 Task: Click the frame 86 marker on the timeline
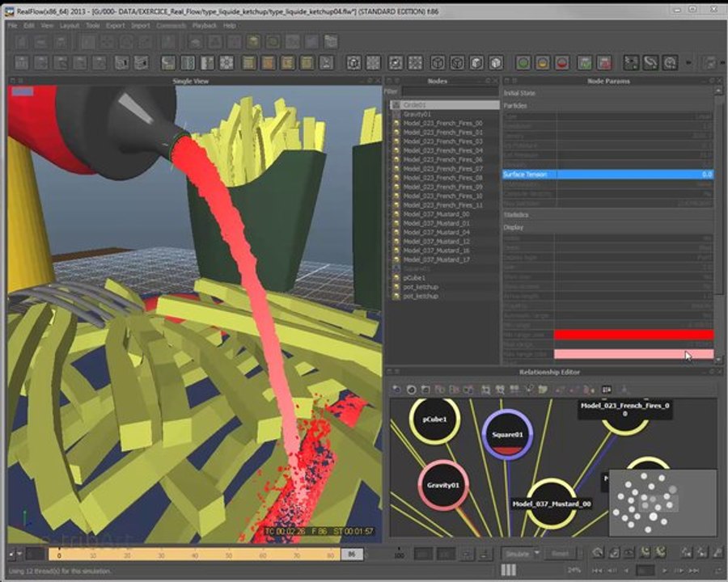click(352, 554)
